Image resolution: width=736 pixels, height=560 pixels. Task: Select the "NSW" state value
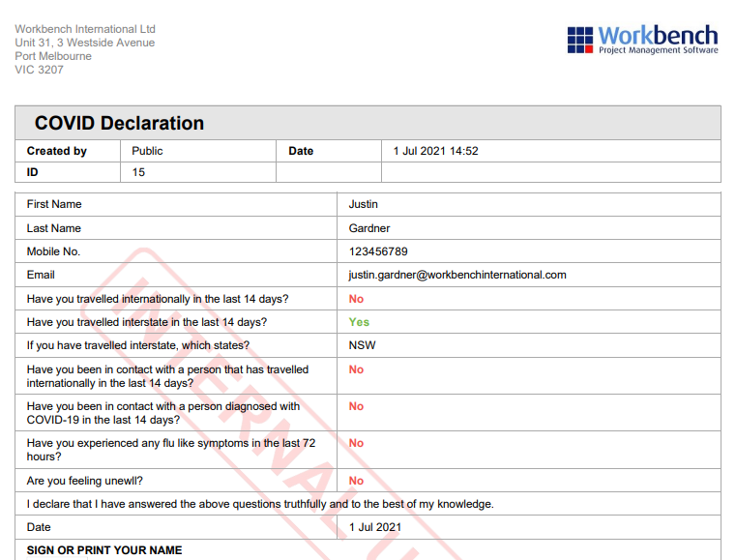[362, 345]
